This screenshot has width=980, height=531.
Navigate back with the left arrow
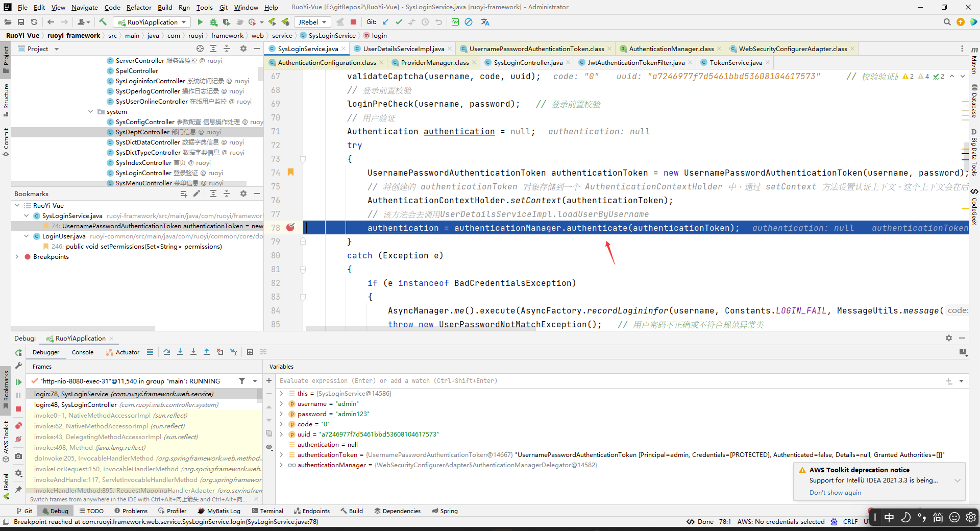(x=51, y=22)
